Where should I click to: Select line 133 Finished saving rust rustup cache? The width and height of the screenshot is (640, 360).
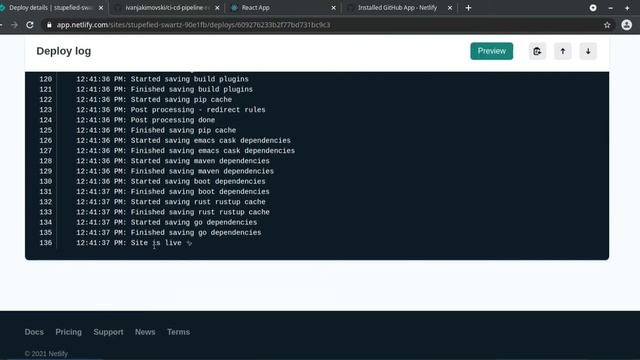tap(173, 212)
